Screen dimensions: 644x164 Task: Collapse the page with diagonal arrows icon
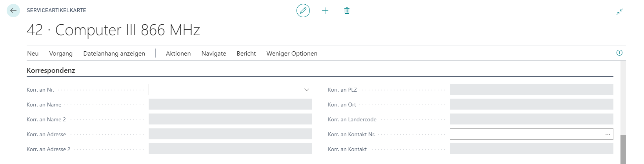620,12
